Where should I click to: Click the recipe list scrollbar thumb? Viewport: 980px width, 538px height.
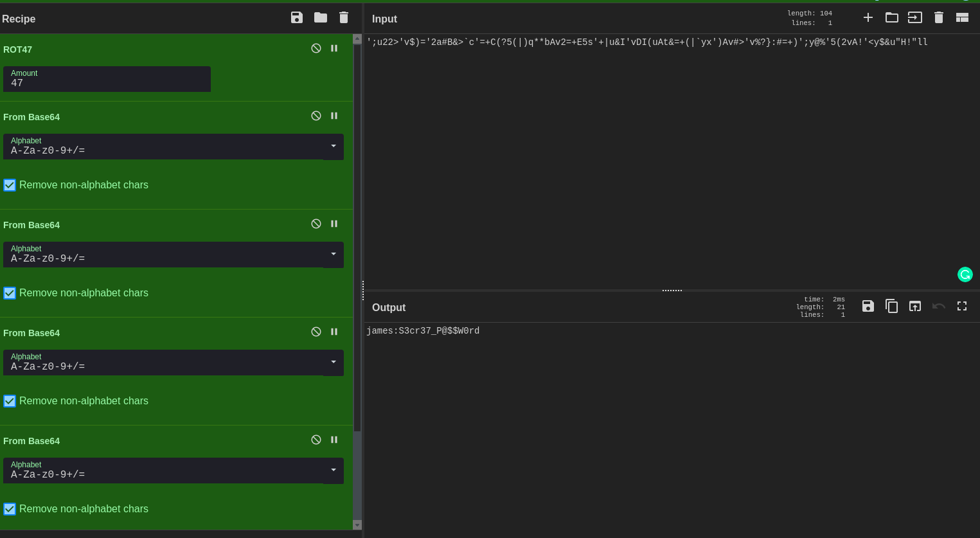(x=357, y=237)
